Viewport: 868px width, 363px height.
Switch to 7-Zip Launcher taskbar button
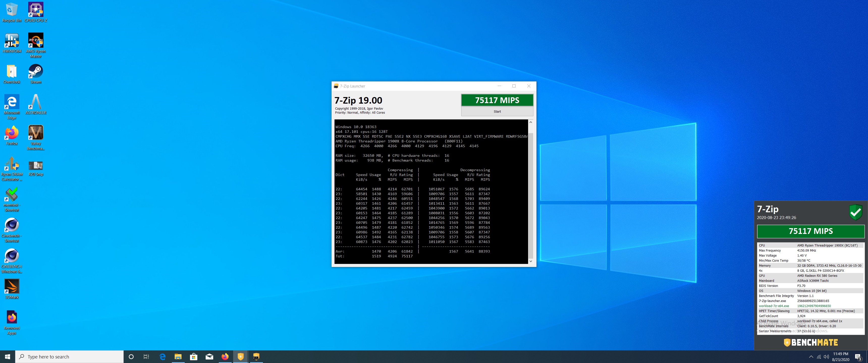[256, 357]
